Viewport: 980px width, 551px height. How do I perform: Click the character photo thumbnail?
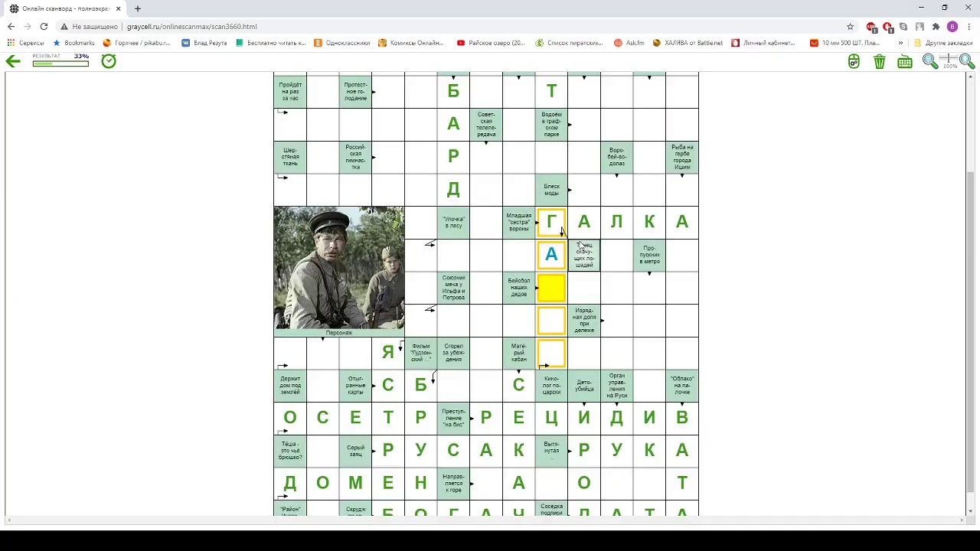tap(339, 268)
